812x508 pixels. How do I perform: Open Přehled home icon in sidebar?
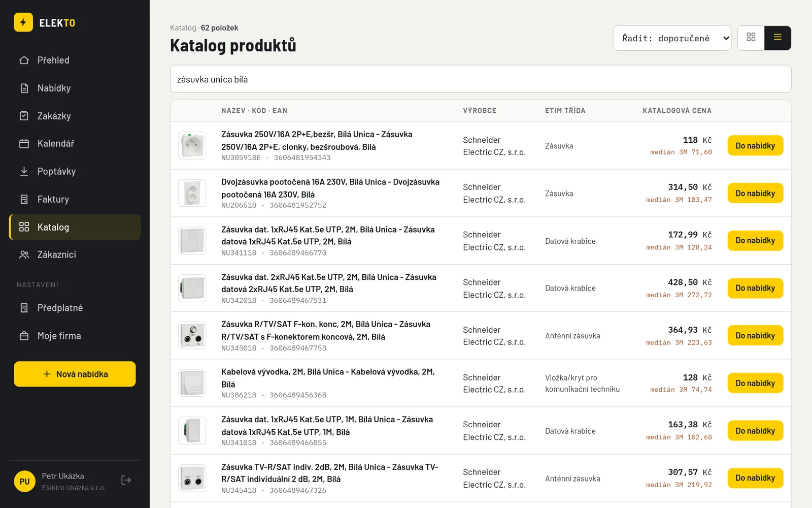point(24,60)
